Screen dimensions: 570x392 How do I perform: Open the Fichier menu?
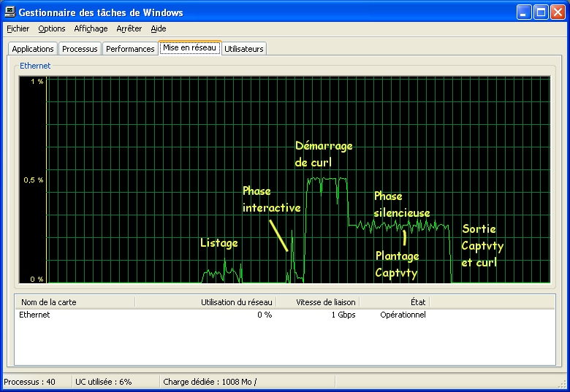pos(18,28)
